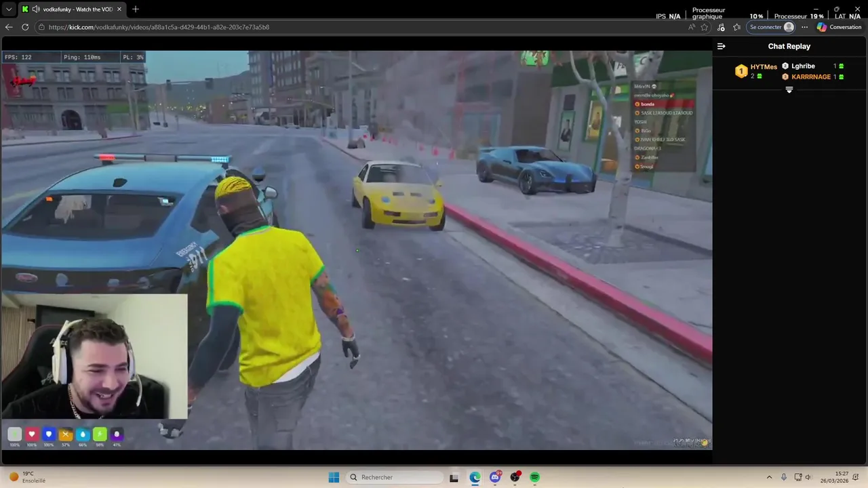The image size is (868, 488).
Task: Go back to the previous page
Action: pyautogui.click(x=9, y=27)
